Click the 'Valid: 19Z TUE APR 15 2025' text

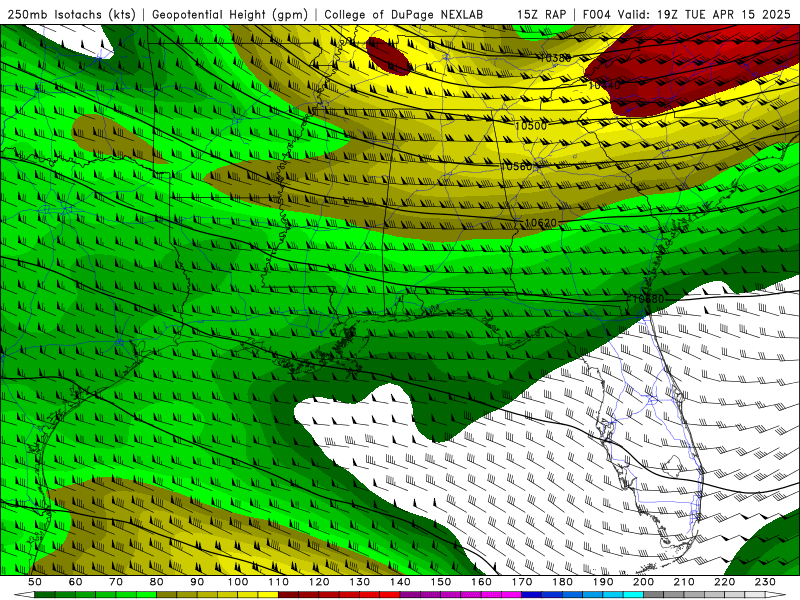click(704, 14)
